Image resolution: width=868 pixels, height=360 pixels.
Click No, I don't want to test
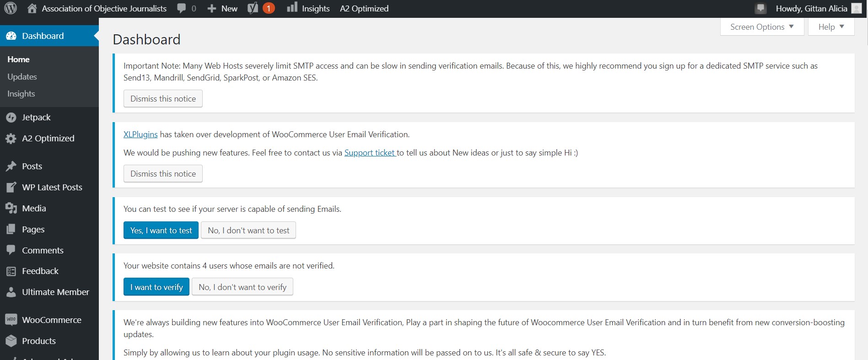pyautogui.click(x=248, y=231)
